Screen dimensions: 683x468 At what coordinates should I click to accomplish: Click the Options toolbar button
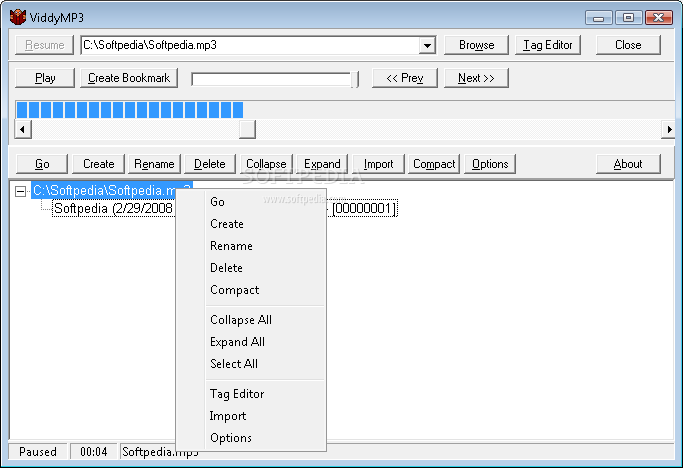click(x=490, y=164)
